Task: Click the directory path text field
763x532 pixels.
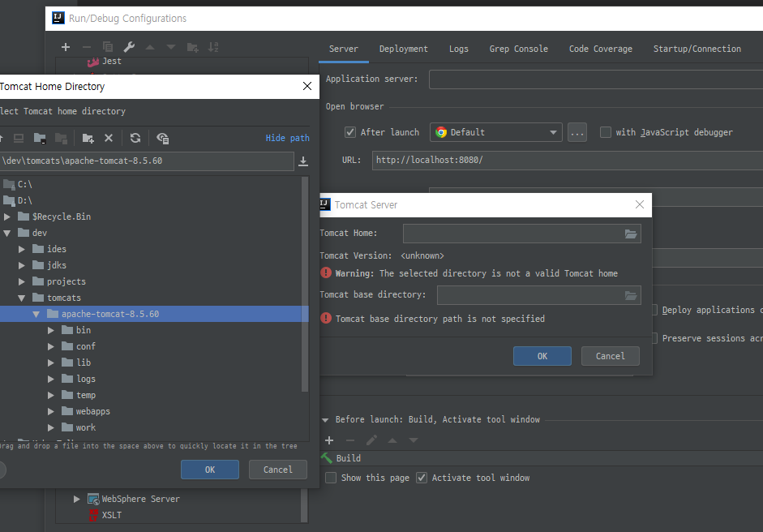Action: tap(146, 161)
